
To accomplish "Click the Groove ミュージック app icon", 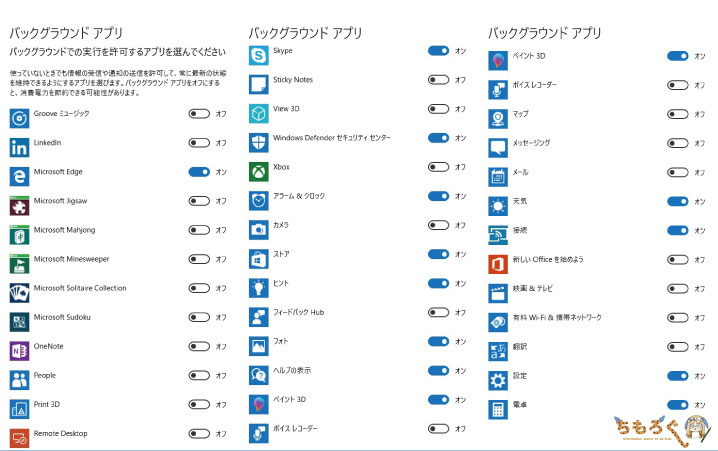I will pos(19,119).
